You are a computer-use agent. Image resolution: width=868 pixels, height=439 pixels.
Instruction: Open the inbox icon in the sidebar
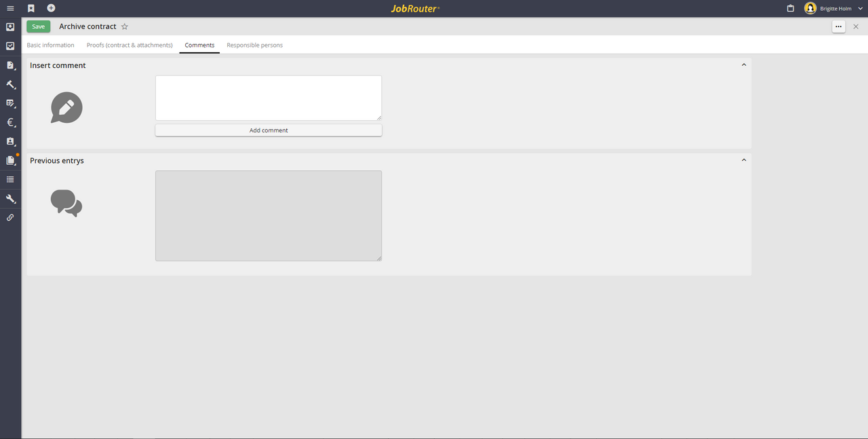click(10, 27)
